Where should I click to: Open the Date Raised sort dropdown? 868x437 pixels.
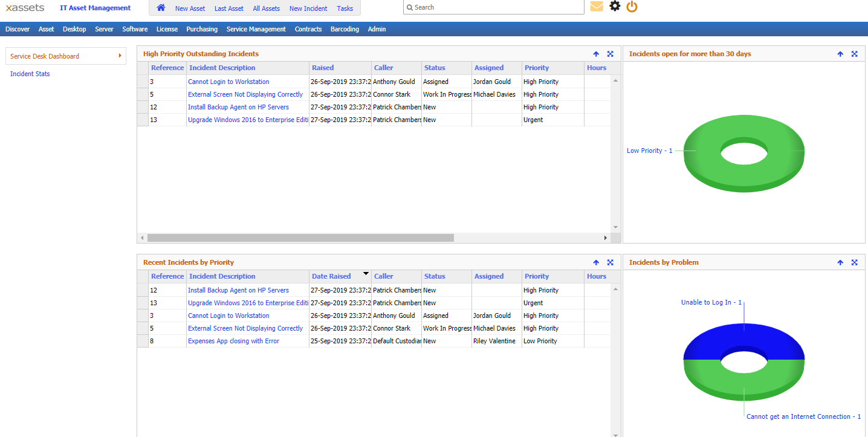(366, 273)
